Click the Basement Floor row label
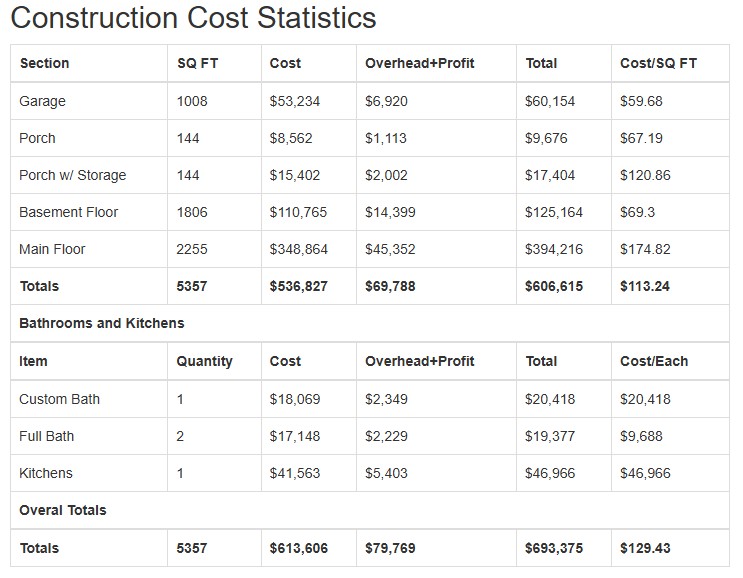 (x=69, y=212)
